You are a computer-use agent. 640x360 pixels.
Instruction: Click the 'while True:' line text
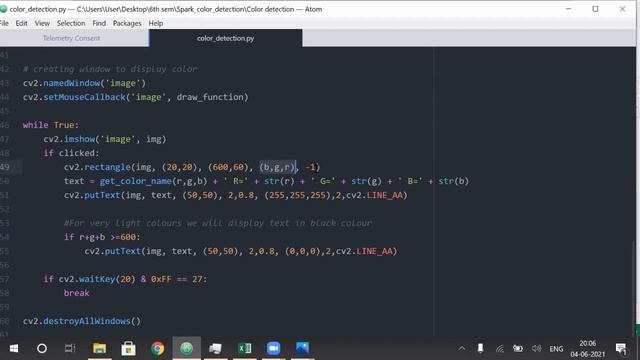(51, 125)
